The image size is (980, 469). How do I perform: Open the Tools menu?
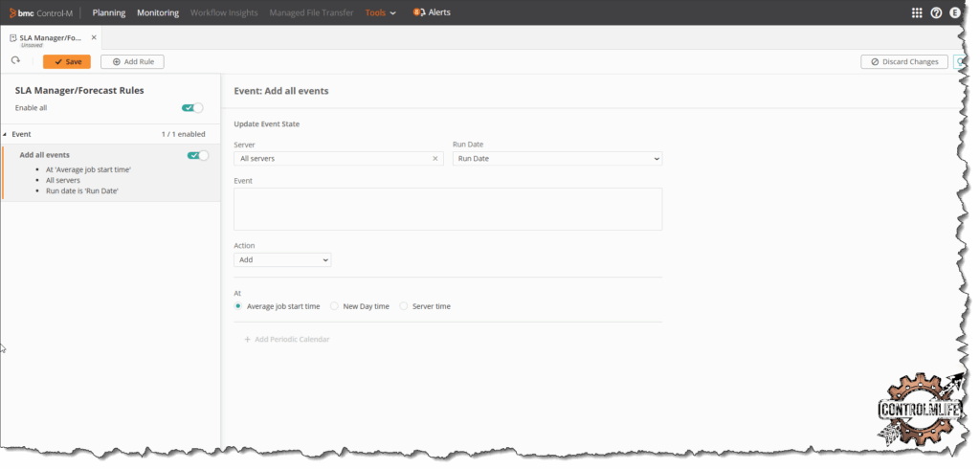(380, 12)
